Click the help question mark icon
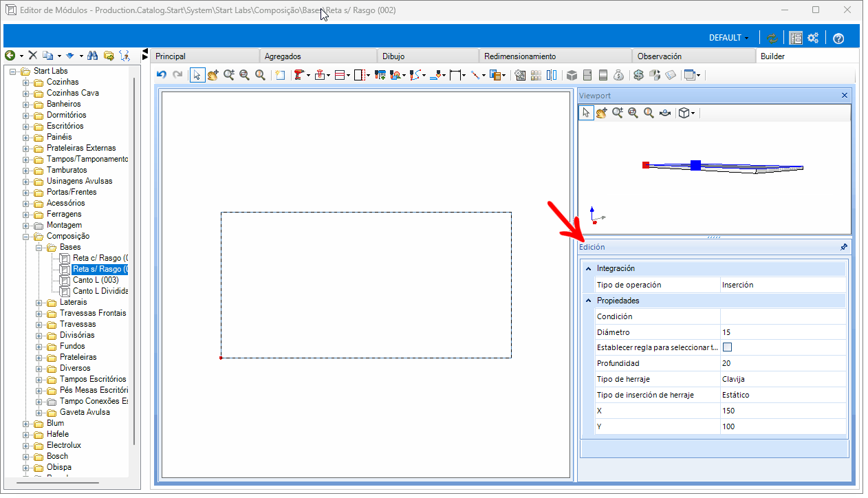The image size is (868, 498). click(838, 38)
